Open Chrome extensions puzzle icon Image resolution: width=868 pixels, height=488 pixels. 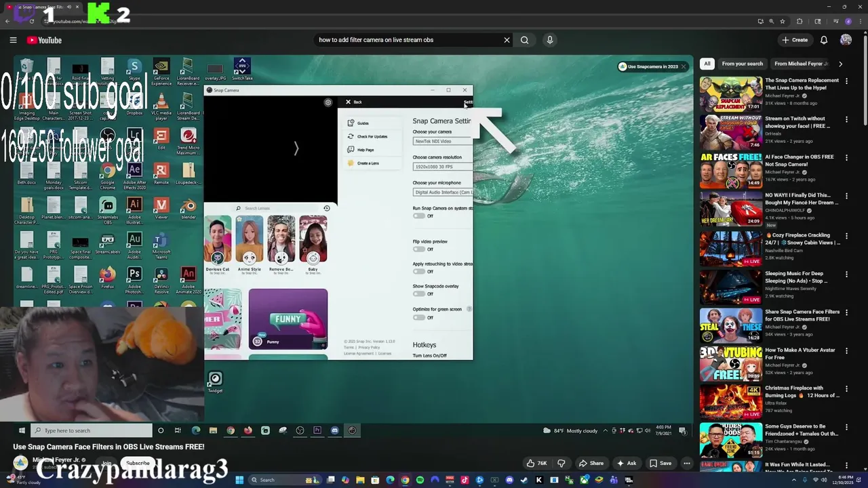(800, 21)
